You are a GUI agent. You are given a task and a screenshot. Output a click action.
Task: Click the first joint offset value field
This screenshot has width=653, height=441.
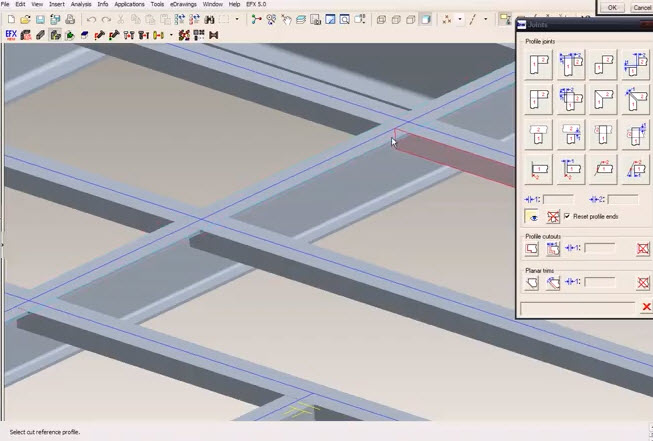558,199
